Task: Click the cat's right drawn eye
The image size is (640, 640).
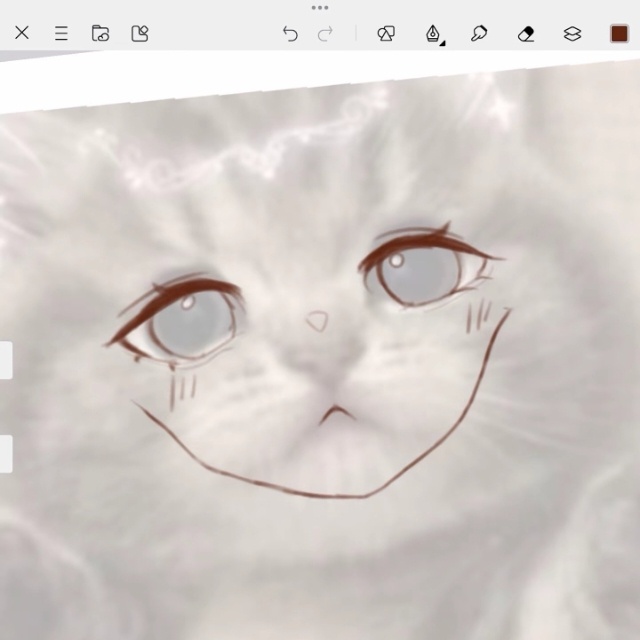Action: click(x=421, y=273)
